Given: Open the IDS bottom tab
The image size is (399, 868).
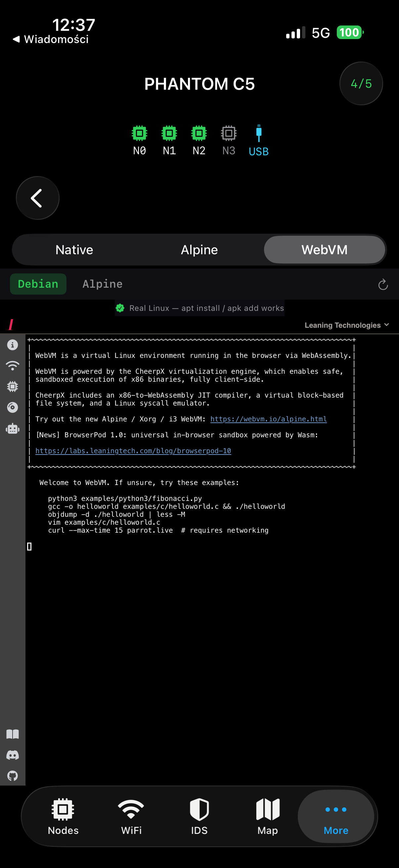Looking at the screenshot, I should point(199,816).
